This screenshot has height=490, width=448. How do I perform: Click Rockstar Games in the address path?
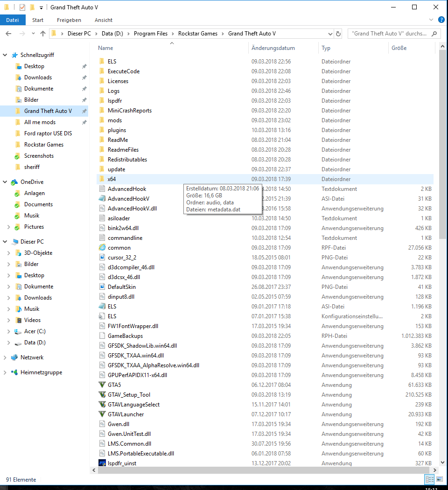[198, 34]
